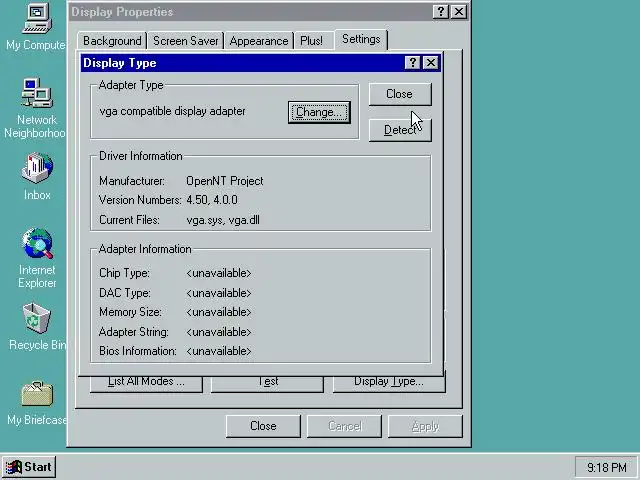
Task: Click the Chip Type <unavailable> value
Action: coord(219,273)
